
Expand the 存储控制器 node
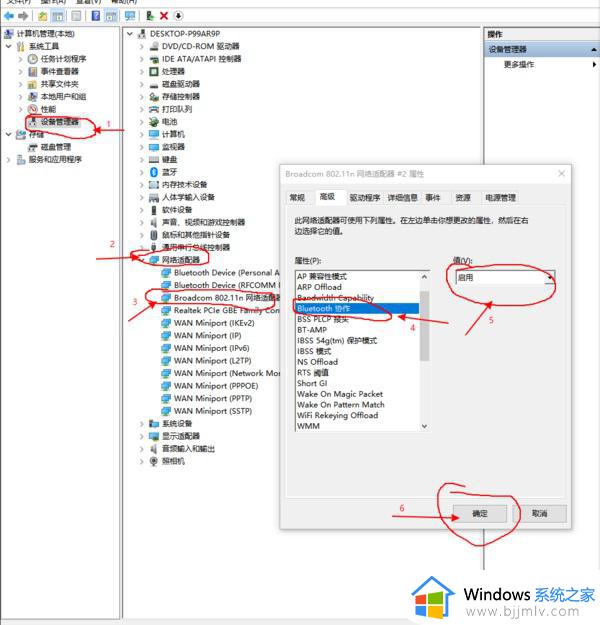[x=142, y=97]
